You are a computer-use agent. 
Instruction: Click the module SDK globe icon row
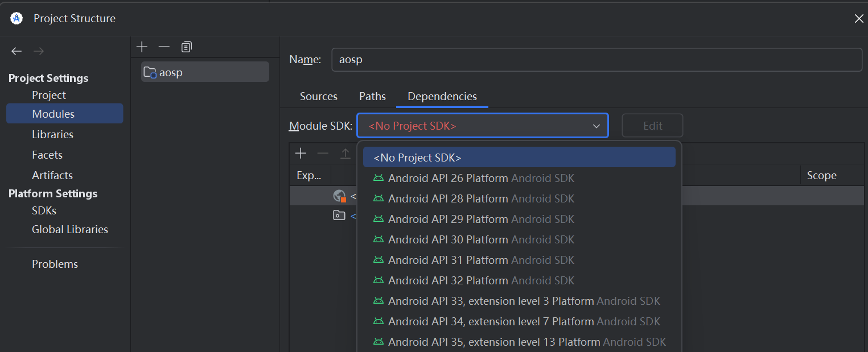click(340, 196)
